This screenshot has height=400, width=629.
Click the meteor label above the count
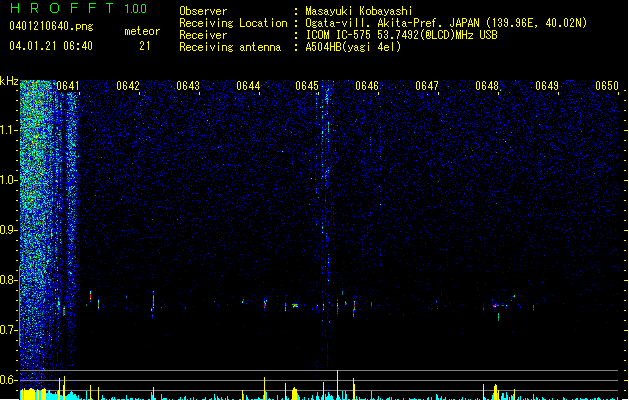[x=142, y=31]
